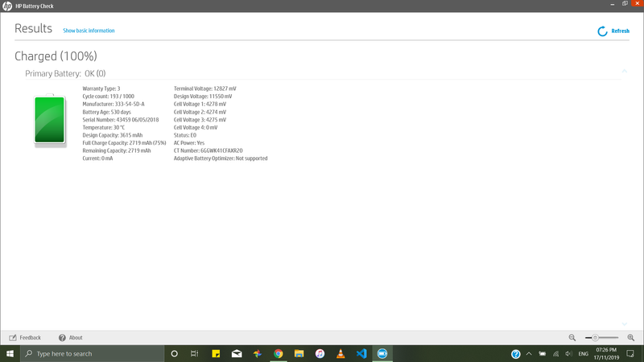Open the network tray icon
Image resolution: width=644 pixels, height=362 pixels.
(x=555, y=354)
